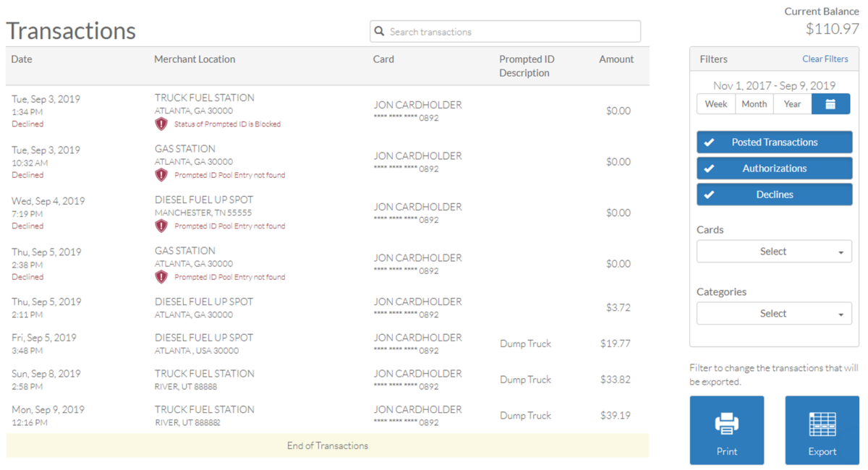Click the End of Transactions bar
Screen dimensions: 868x470
pos(328,446)
